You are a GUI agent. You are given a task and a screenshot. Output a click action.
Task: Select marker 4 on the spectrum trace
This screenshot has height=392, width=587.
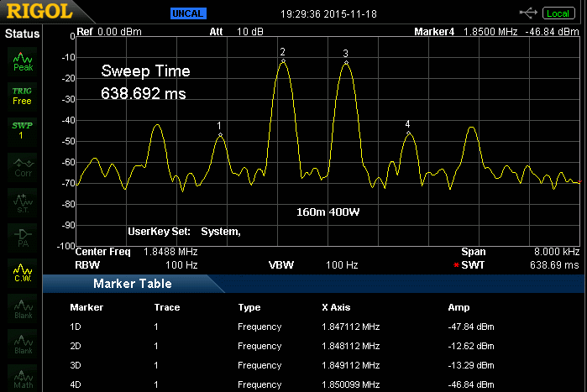[x=408, y=132]
